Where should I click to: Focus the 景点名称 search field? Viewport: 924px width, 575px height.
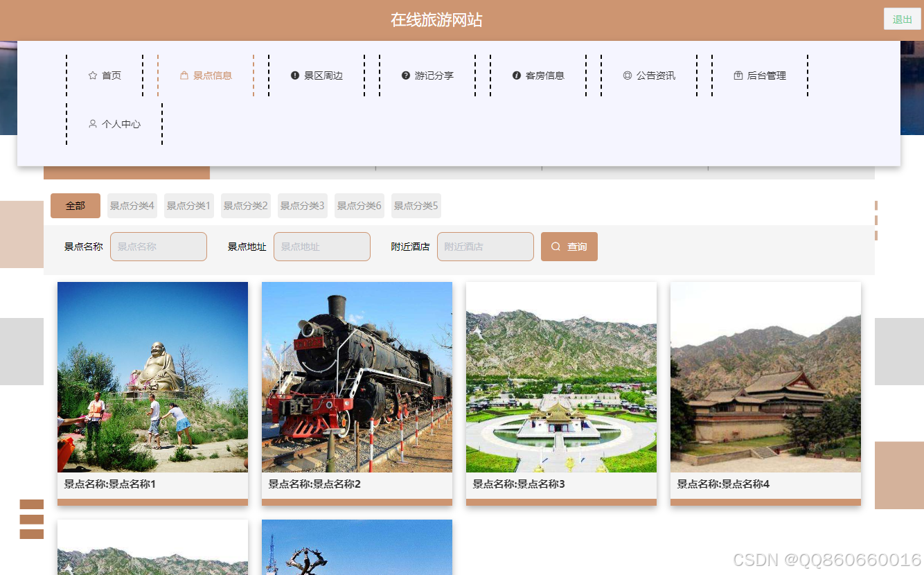159,247
